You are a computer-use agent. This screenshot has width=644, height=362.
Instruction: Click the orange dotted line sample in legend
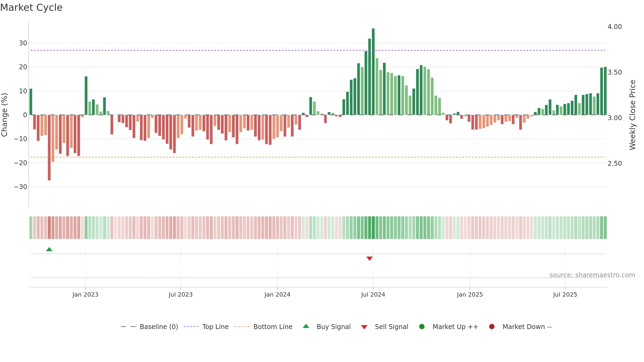click(x=242, y=327)
